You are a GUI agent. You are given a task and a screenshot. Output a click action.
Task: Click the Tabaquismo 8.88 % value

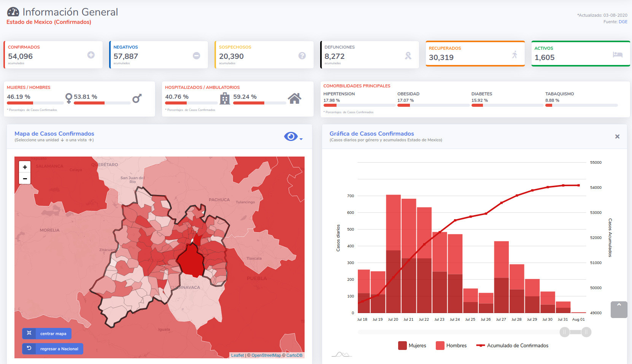552,100
